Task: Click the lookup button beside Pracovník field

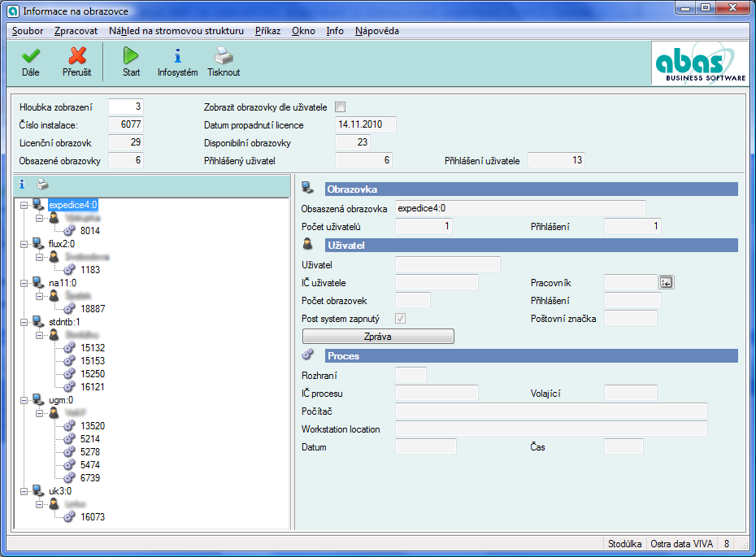Action: pos(667,283)
